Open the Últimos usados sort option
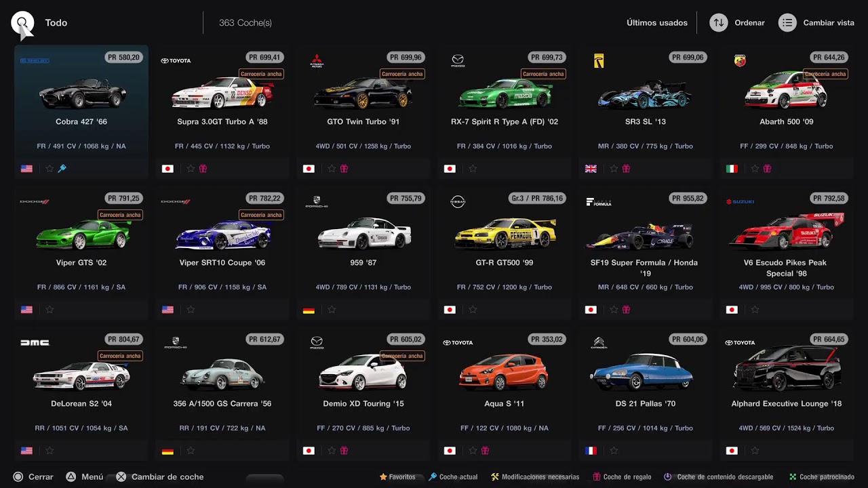The width and height of the screenshot is (868, 488). (x=656, y=23)
